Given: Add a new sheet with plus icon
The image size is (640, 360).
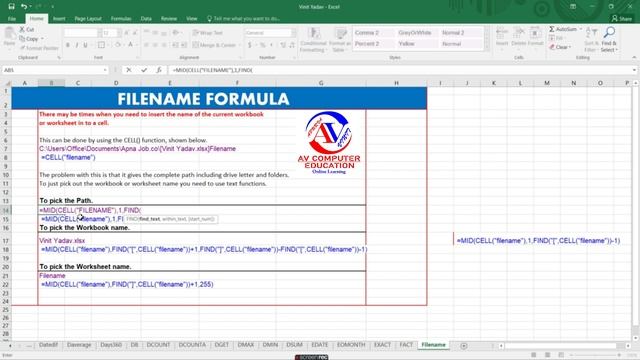Looking at the screenshot, I should [464, 346].
